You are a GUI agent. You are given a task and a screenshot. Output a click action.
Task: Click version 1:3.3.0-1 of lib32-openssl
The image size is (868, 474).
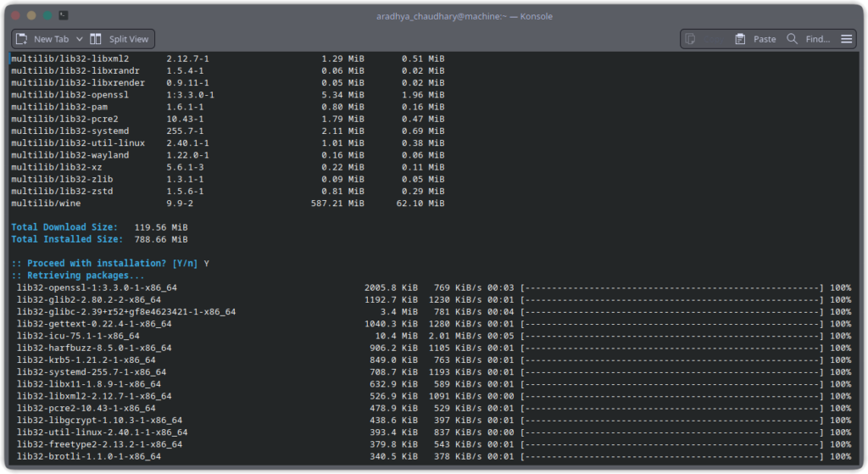click(x=191, y=95)
